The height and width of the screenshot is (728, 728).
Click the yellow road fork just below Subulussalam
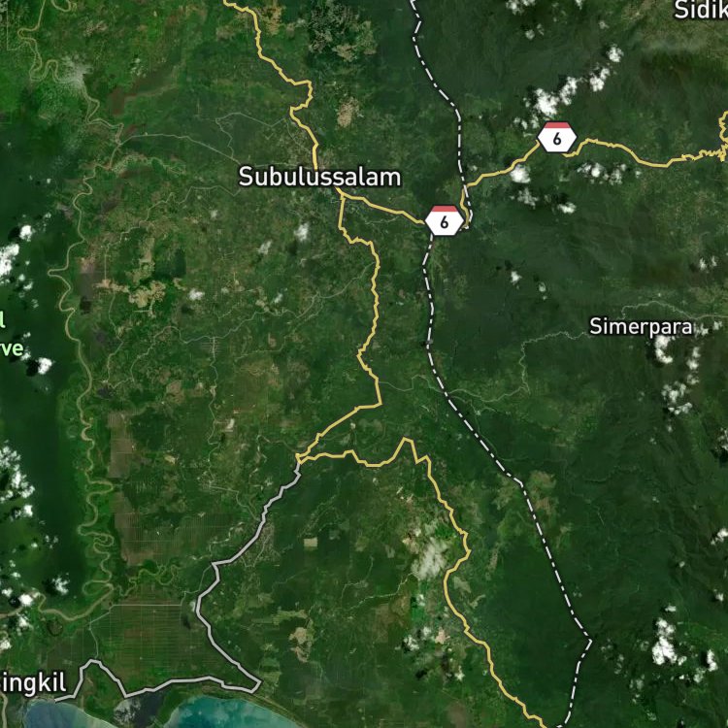tap(343, 196)
